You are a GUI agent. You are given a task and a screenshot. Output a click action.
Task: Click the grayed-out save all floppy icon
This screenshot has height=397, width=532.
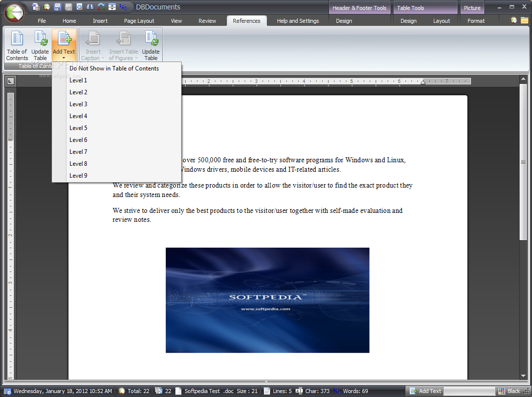pos(68,7)
